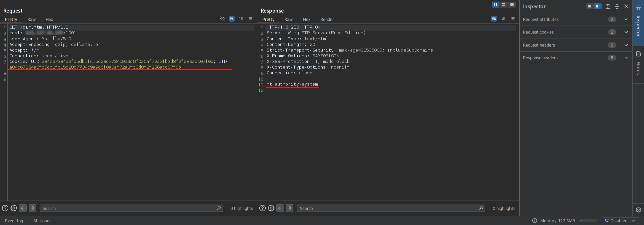Image resolution: width=644 pixels, height=225 pixels.
Task: Expand the Response headers section
Action: pos(576,58)
